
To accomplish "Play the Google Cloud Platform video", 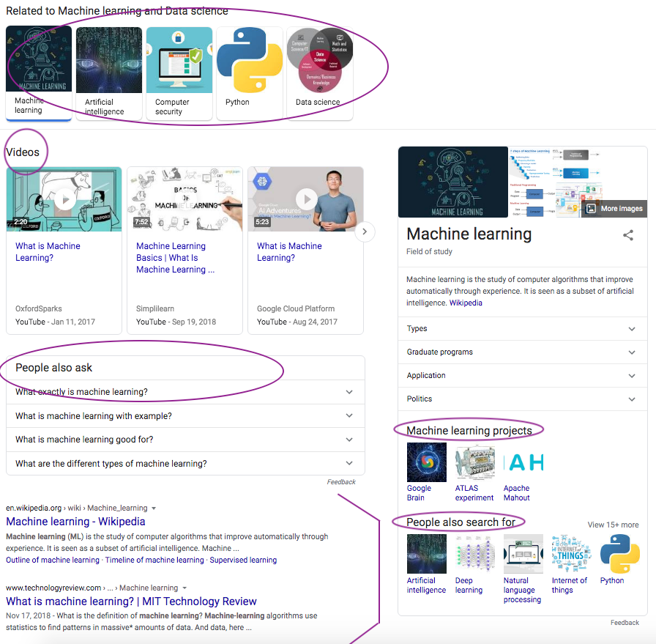I will pos(305,199).
